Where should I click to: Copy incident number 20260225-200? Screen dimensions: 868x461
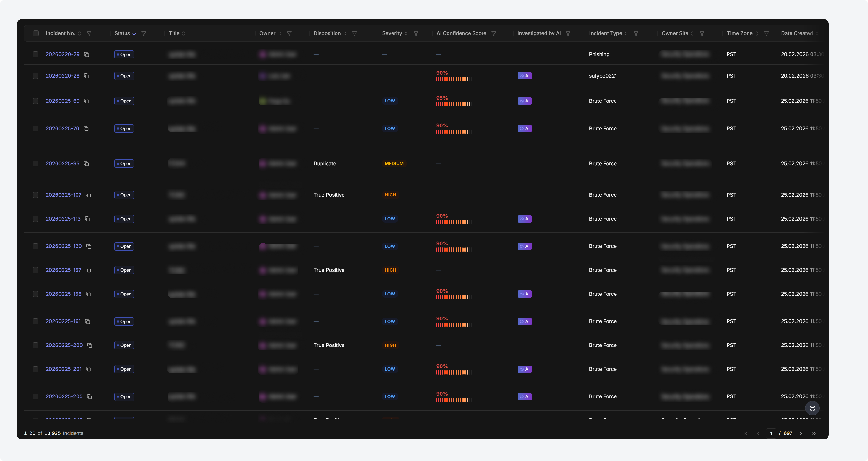coord(90,345)
